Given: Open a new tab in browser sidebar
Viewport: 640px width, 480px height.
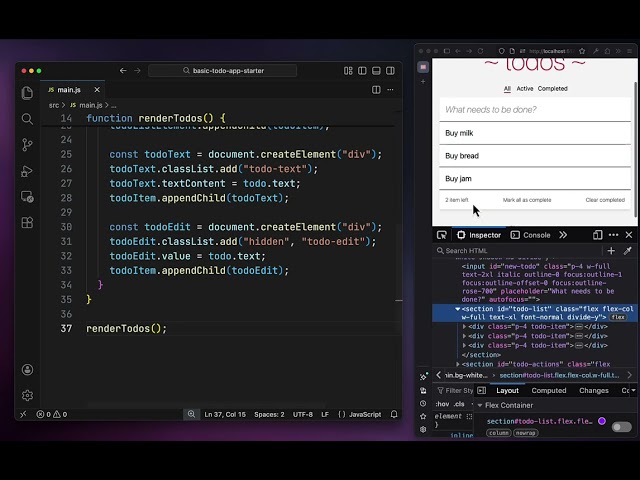Looking at the screenshot, I should click(423, 82).
